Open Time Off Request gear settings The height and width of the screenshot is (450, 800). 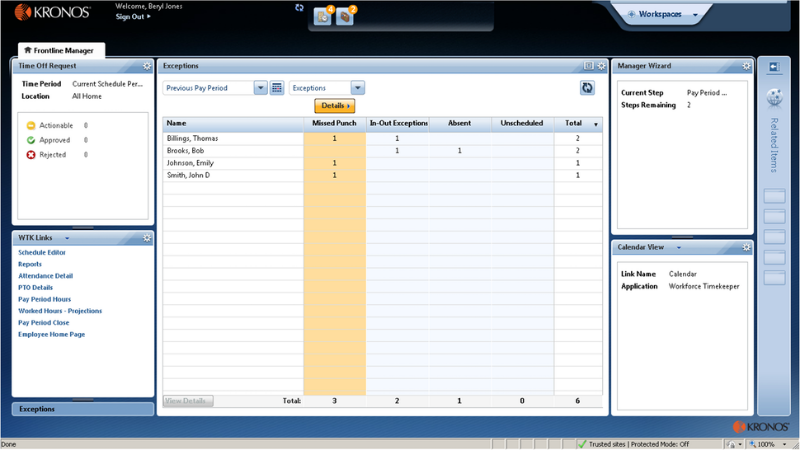[x=147, y=66]
